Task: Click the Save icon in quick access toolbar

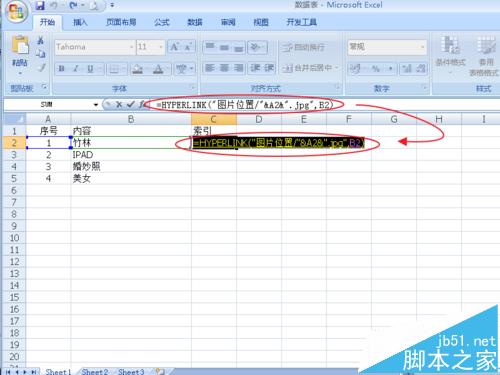Action: 40,5
